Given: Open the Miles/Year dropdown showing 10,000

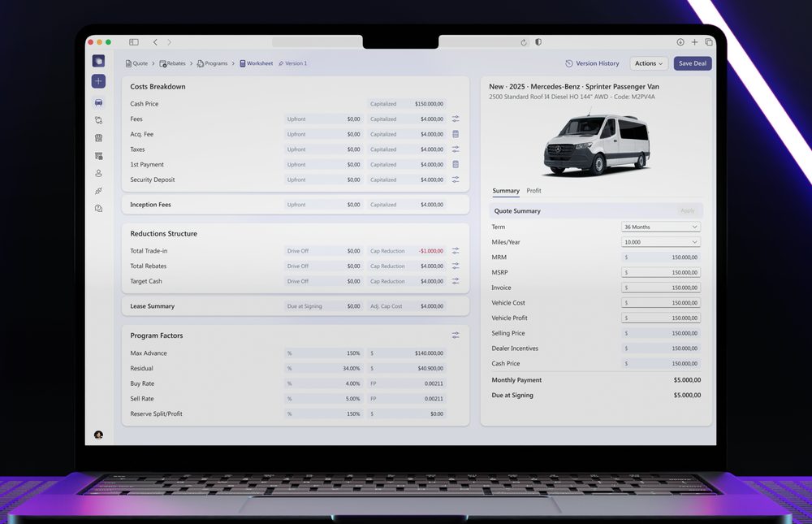Looking at the screenshot, I should coord(661,242).
